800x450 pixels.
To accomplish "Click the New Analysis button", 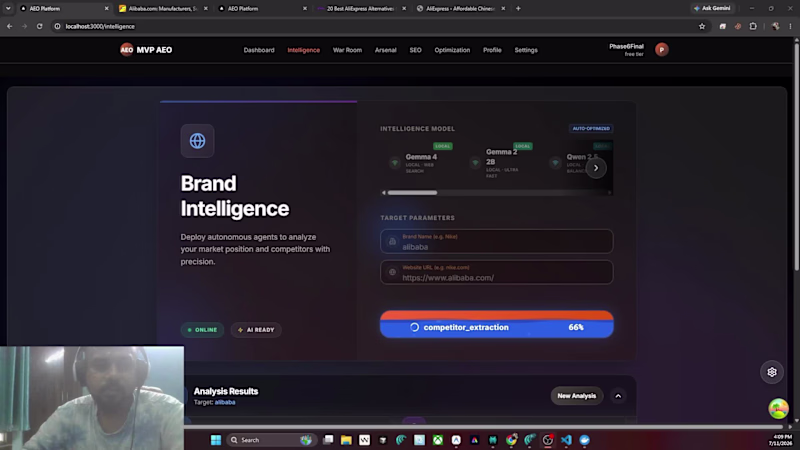I will click(x=577, y=396).
